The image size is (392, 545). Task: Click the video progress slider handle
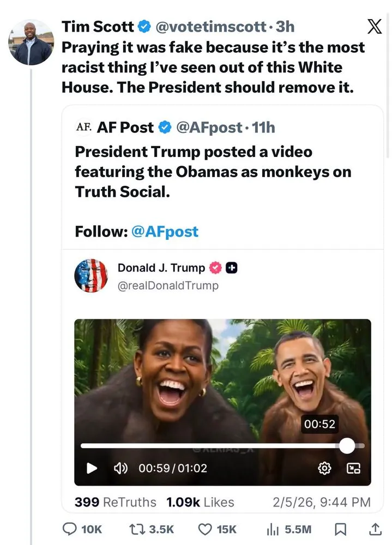pyautogui.click(x=347, y=446)
